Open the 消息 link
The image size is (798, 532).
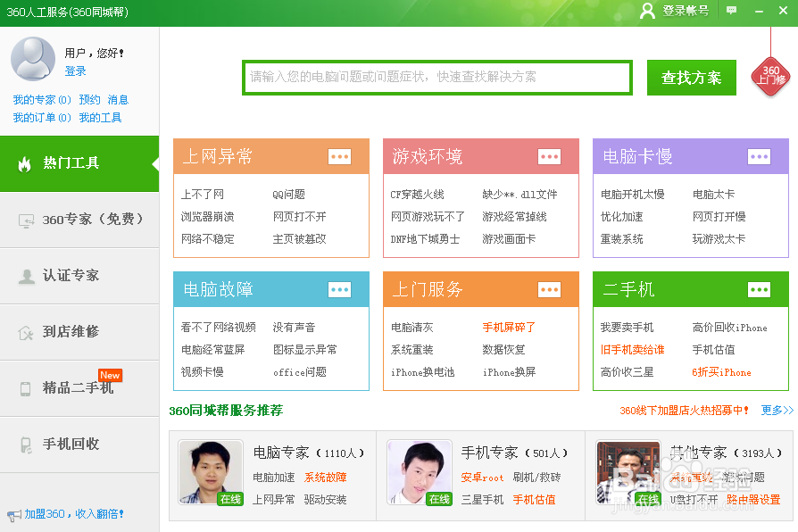click(x=118, y=100)
